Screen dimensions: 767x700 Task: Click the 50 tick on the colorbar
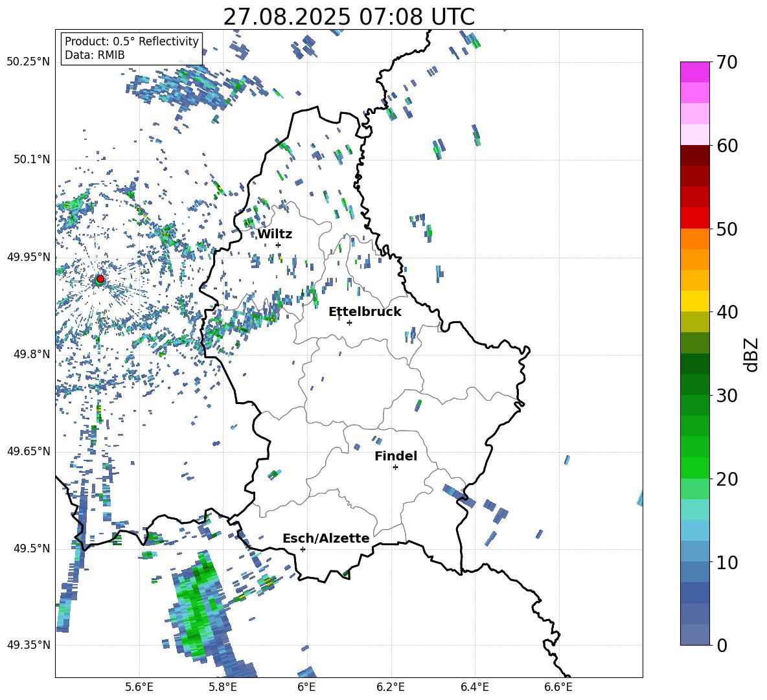coord(727,229)
